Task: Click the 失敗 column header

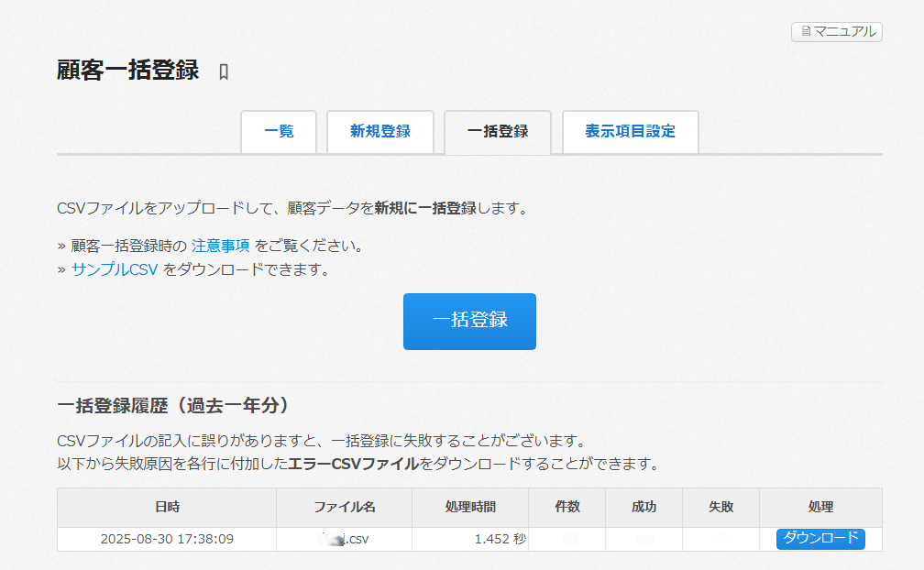Action: coord(720,508)
